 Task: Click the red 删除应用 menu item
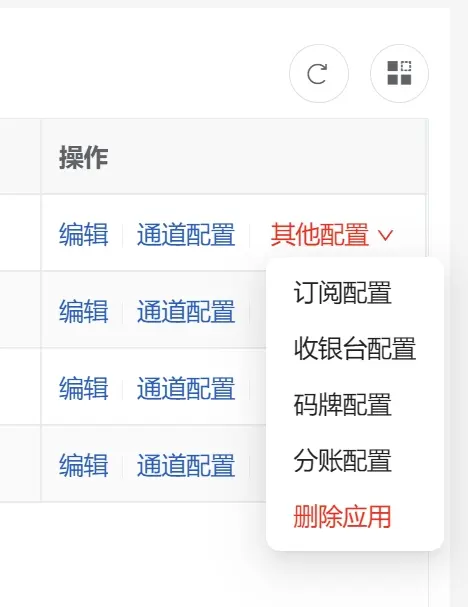[x=342, y=517]
